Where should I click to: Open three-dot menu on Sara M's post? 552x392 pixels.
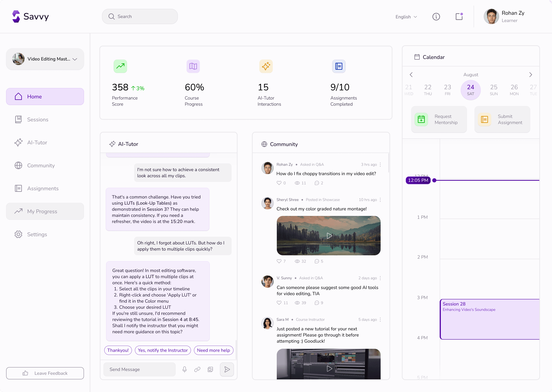[x=380, y=320]
